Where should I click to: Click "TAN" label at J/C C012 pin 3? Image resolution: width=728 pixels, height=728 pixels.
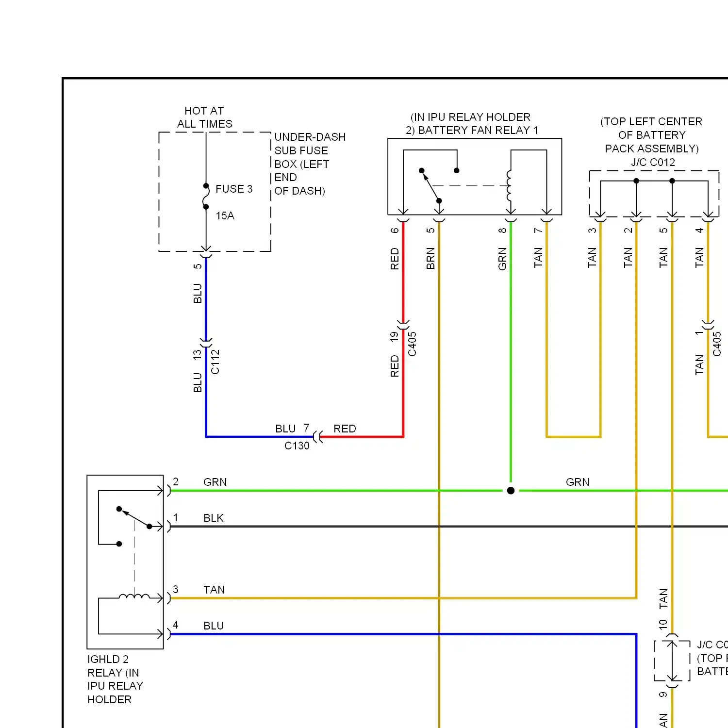tap(592, 258)
